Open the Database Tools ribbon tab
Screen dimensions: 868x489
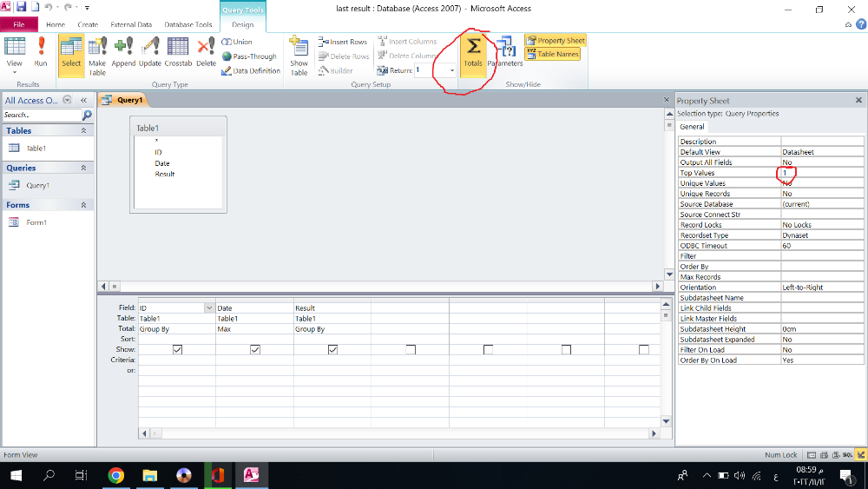(x=188, y=24)
